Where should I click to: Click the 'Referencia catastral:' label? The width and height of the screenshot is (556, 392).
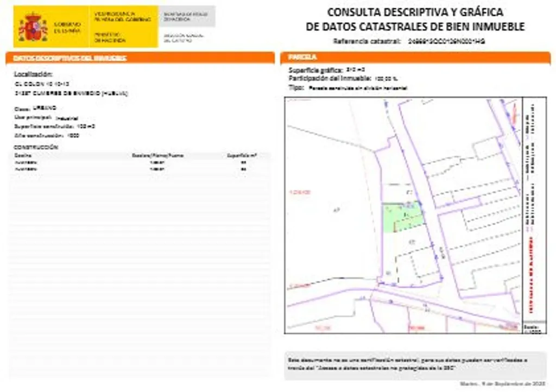367,41
